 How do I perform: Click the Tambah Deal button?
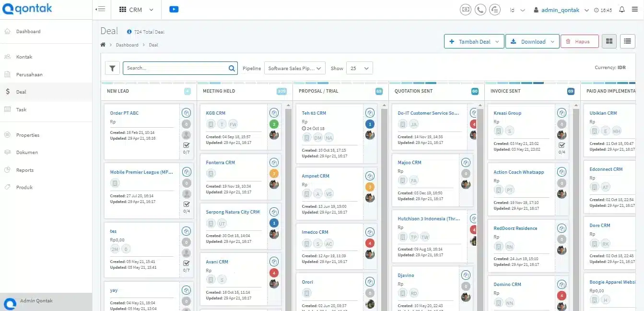pos(474,41)
